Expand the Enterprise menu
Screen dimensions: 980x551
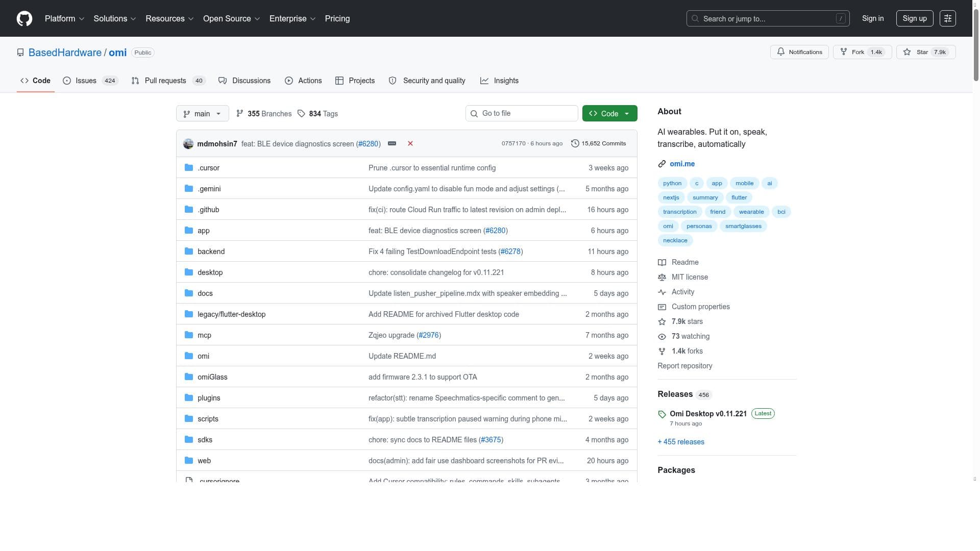click(x=292, y=18)
